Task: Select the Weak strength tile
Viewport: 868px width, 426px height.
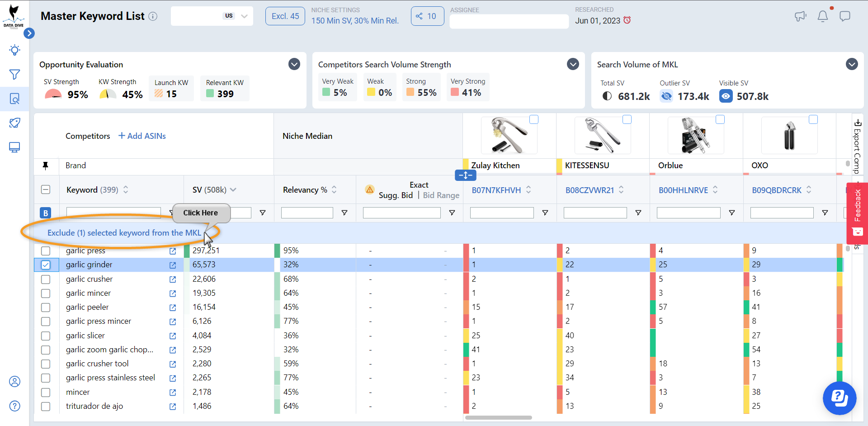Action: [x=379, y=87]
